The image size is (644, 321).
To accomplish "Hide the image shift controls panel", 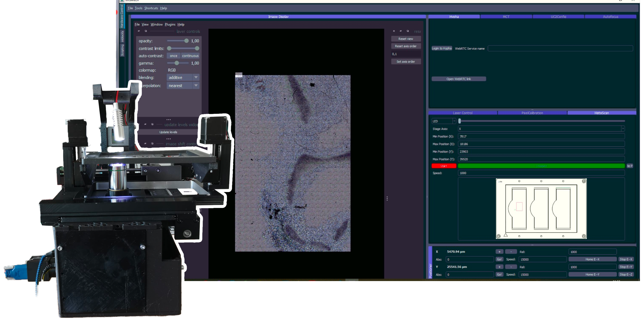I will (x=145, y=144).
